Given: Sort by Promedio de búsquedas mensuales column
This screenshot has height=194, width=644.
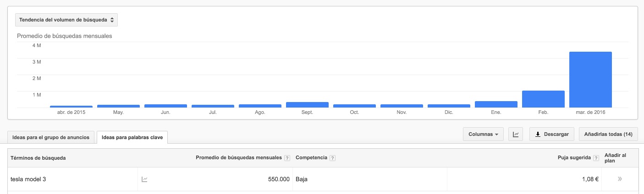Looking at the screenshot, I should click(x=238, y=158).
